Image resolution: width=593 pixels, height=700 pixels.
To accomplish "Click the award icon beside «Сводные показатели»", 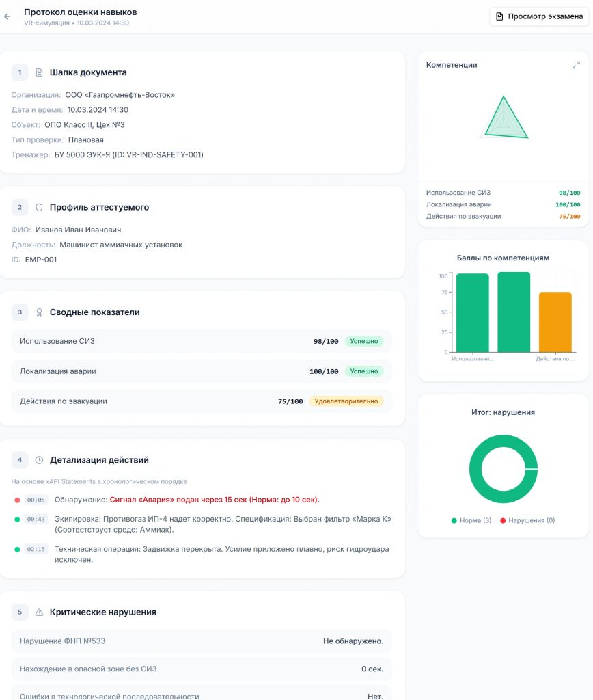I will point(39,312).
